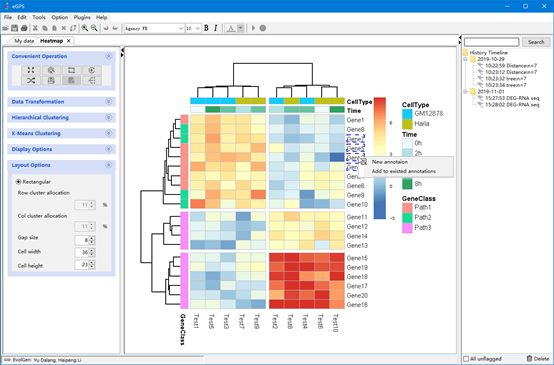Click the Path3 magenta legend swatch
Screen dimensions: 554x365
407,228
